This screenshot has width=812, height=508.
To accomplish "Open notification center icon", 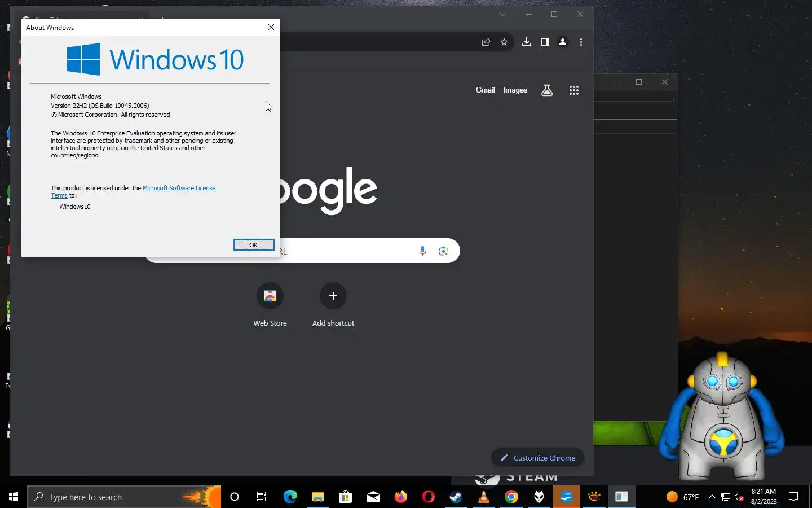I will [x=793, y=497].
